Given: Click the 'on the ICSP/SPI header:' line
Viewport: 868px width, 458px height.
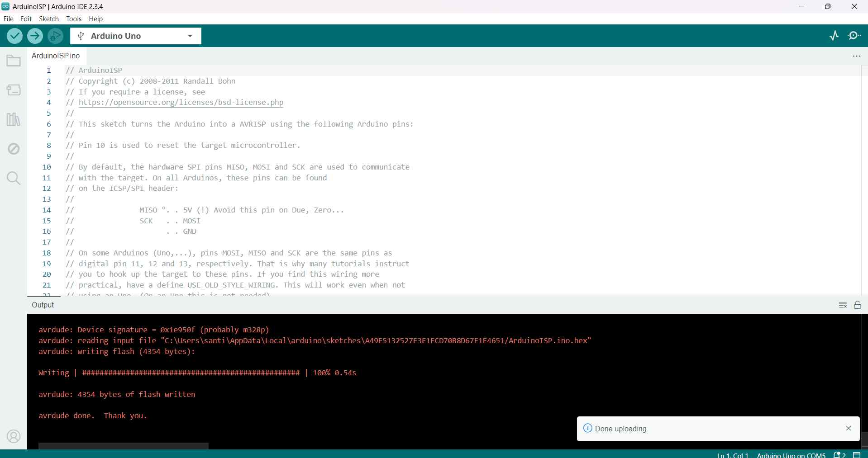Looking at the screenshot, I should 122,189.
